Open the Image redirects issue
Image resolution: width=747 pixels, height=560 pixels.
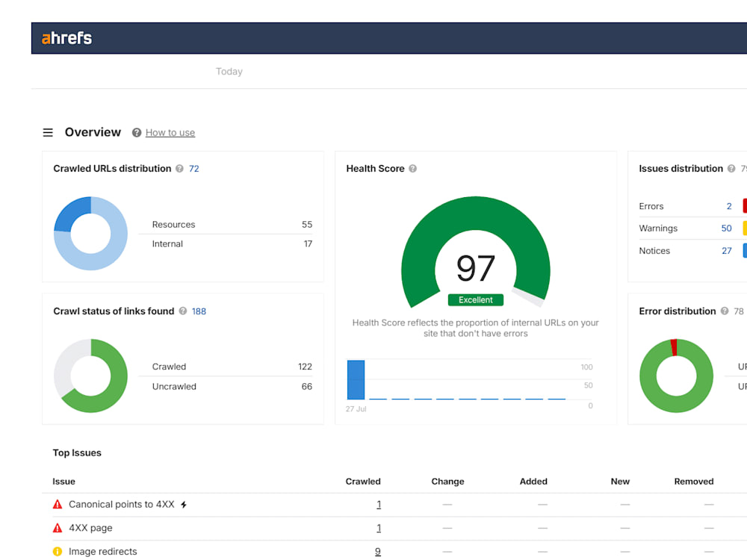[x=103, y=552]
